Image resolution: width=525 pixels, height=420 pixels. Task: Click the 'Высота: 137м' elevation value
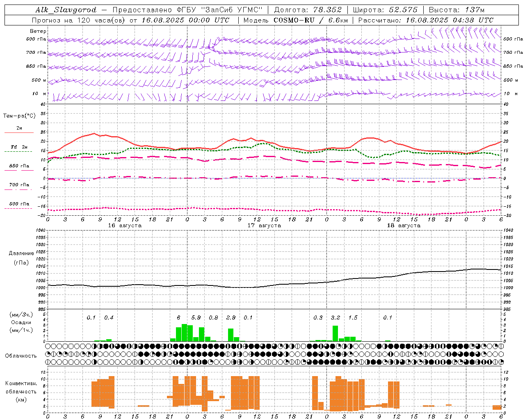[x=457, y=10]
